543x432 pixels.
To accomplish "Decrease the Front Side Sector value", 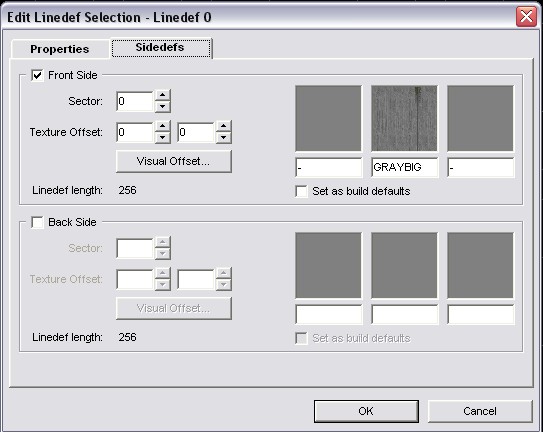I will point(162,107).
